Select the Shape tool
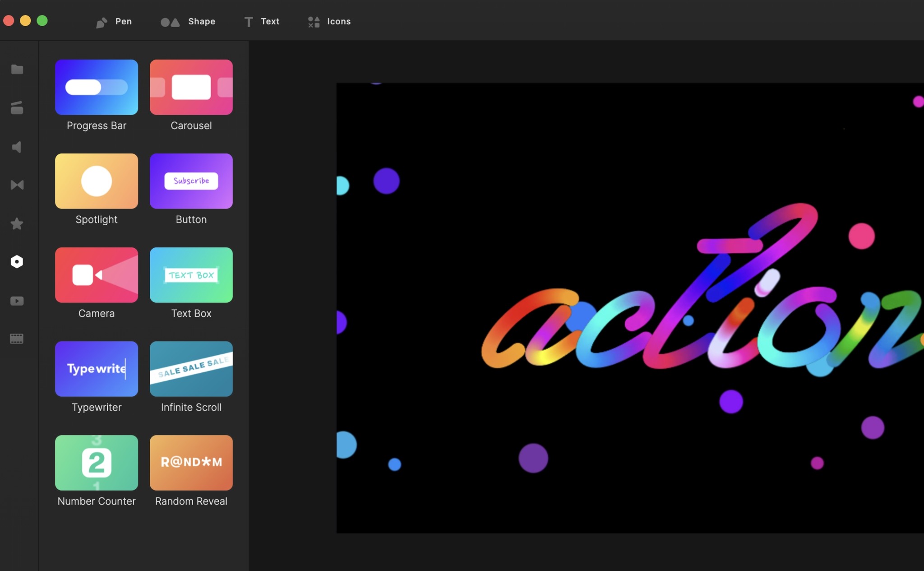 pos(187,21)
